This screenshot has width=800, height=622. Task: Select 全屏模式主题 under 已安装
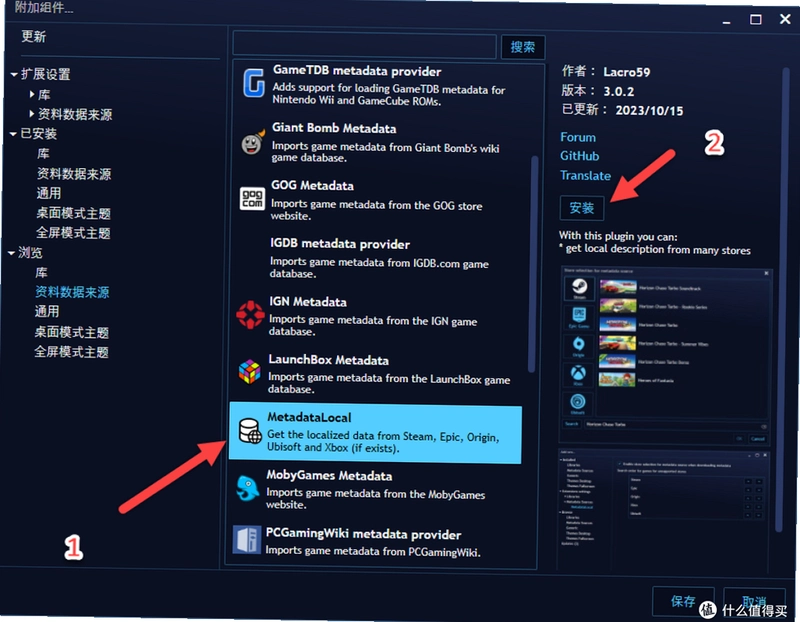pos(73,233)
